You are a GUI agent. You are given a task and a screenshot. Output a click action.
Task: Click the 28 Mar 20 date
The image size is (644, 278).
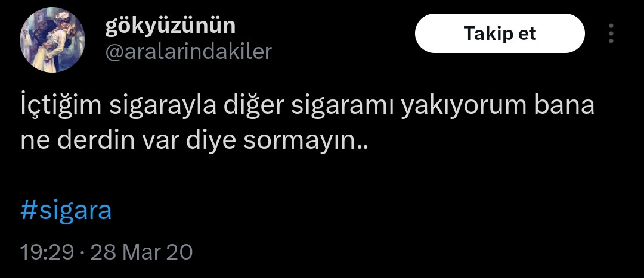coord(141,252)
